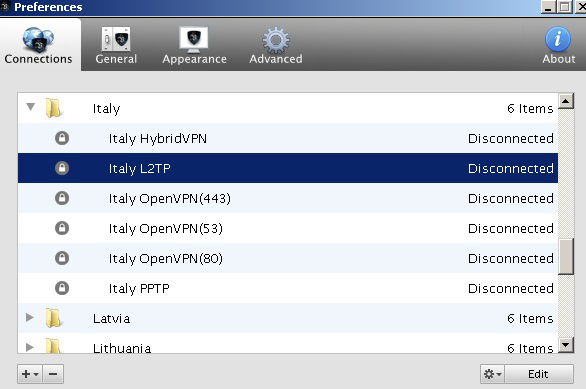Click the Edit button

(x=539, y=374)
